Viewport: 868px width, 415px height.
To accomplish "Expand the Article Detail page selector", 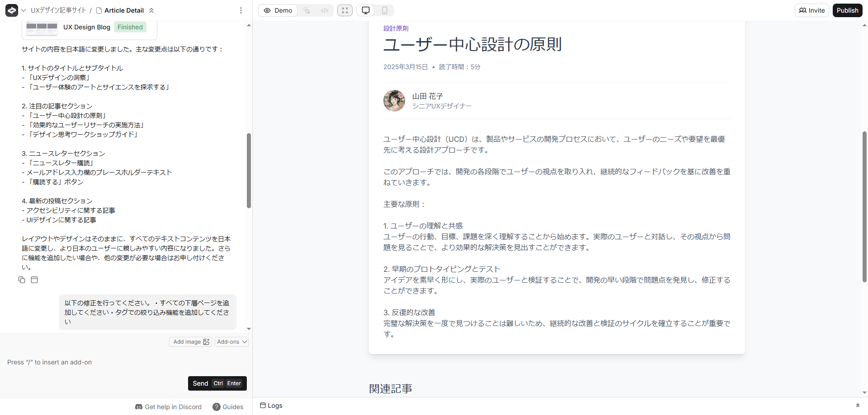I will [x=151, y=10].
